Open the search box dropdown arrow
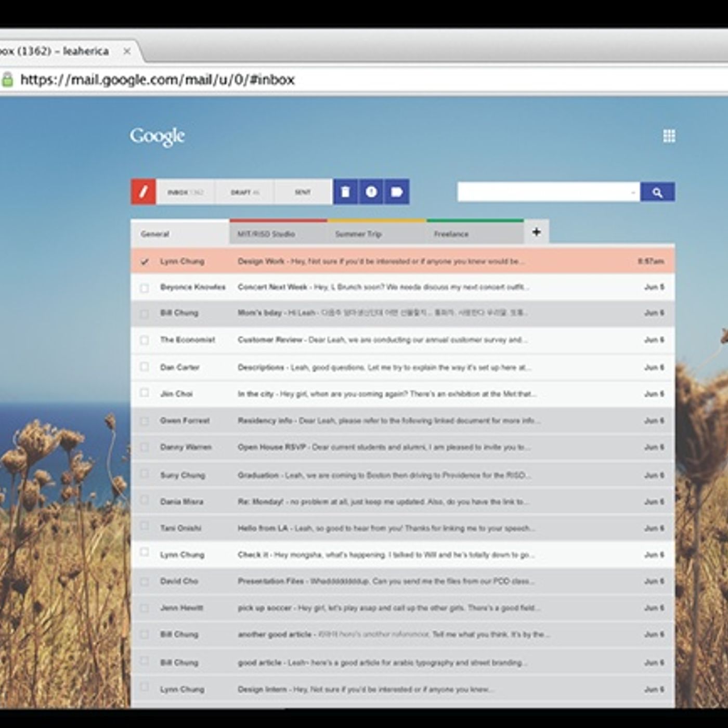Viewport: 728px width, 728px height. tap(633, 193)
